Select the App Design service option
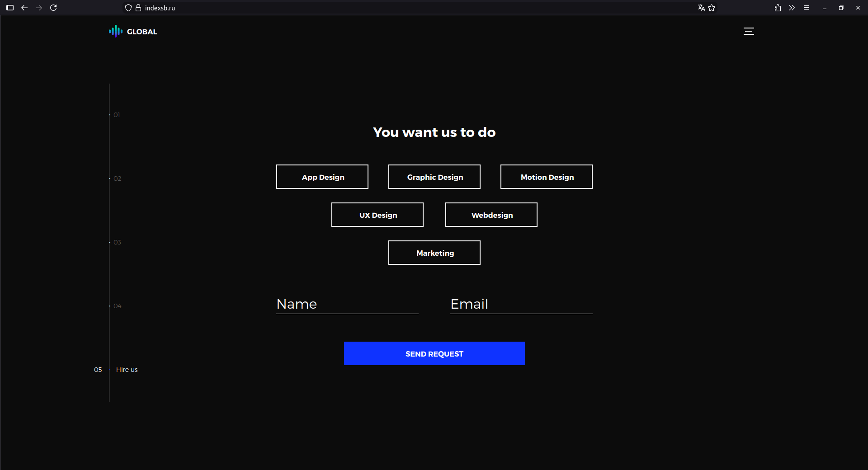The width and height of the screenshot is (868, 470). [x=322, y=177]
